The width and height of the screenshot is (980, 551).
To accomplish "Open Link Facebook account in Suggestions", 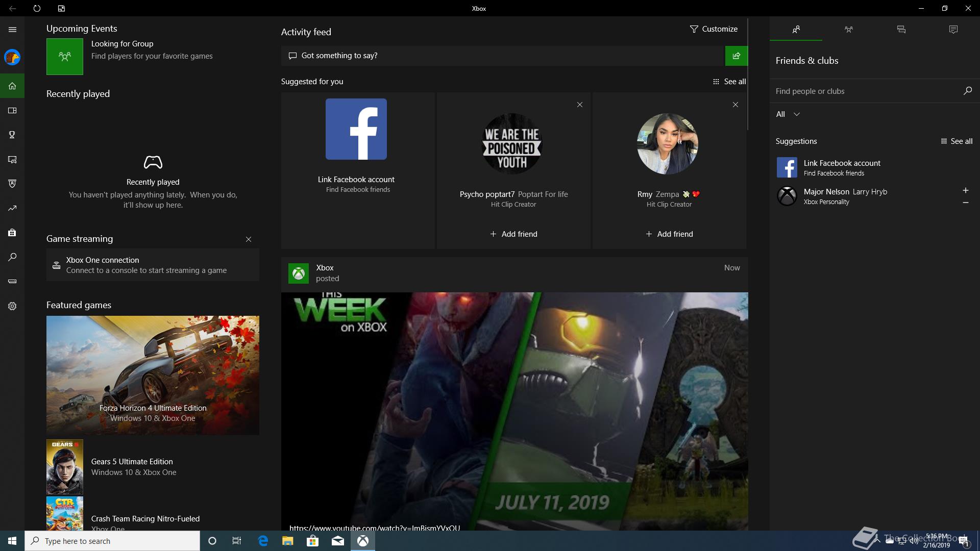I will [875, 167].
